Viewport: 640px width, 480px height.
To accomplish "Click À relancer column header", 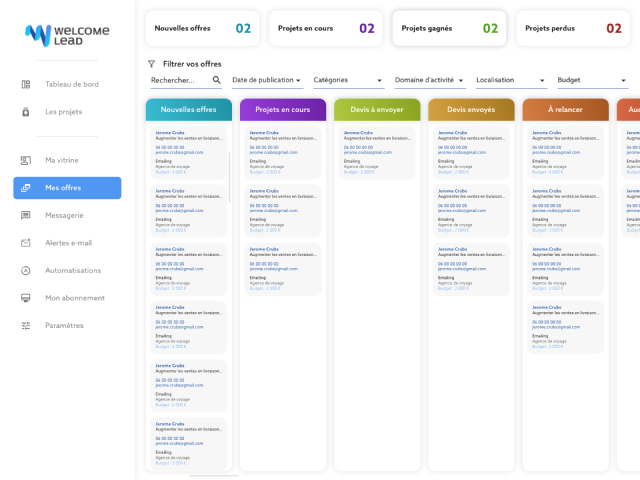I will [x=565, y=110].
